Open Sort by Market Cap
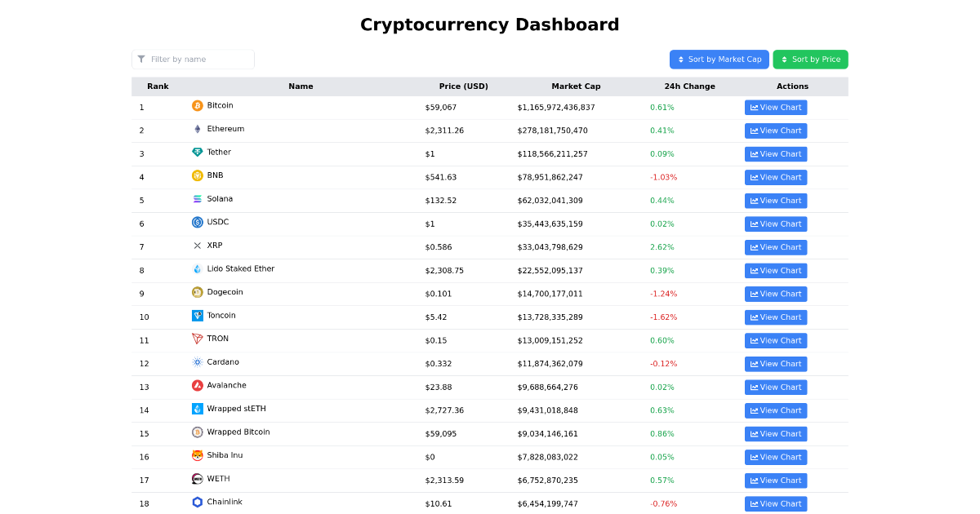 click(x=719, y=59)
